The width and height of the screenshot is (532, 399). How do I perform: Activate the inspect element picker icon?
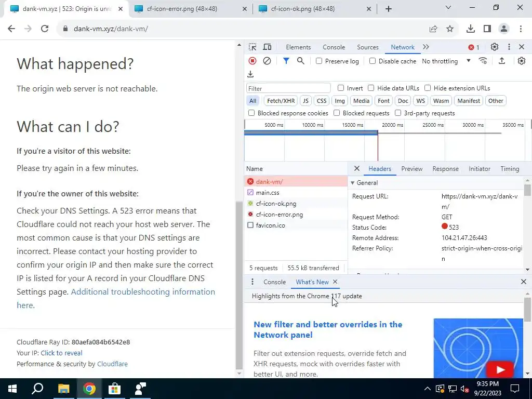pyautogui.click(x=252, y=47)
